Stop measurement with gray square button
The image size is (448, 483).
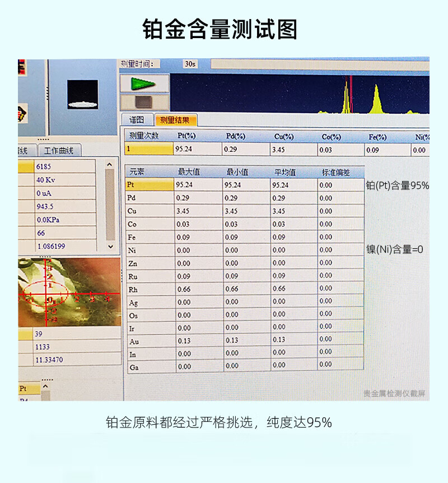pyautogui.click(x=144, y=102)
